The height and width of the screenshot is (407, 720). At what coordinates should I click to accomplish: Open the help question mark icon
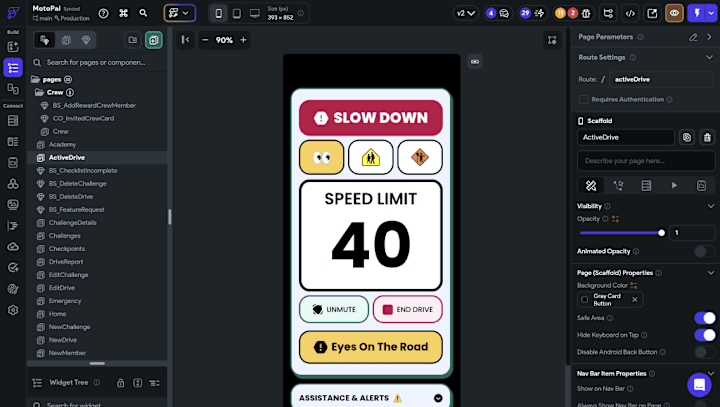(x=104, y=13)
